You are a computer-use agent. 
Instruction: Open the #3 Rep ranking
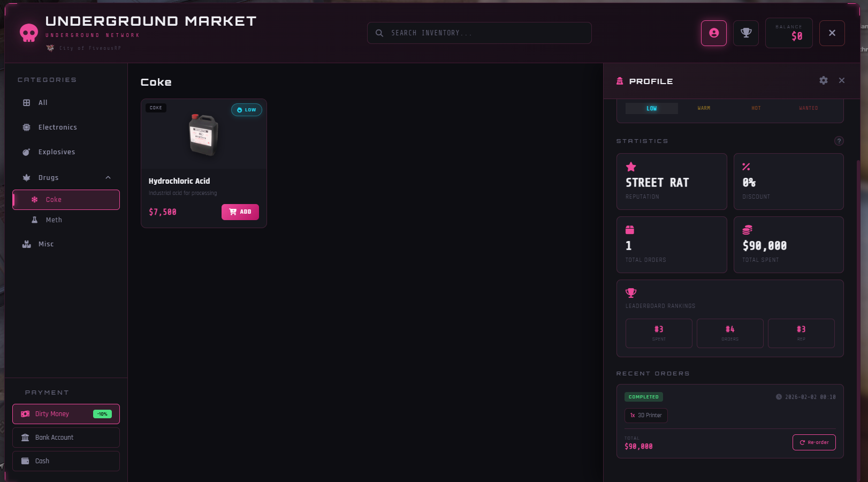(x=801, y=333)
